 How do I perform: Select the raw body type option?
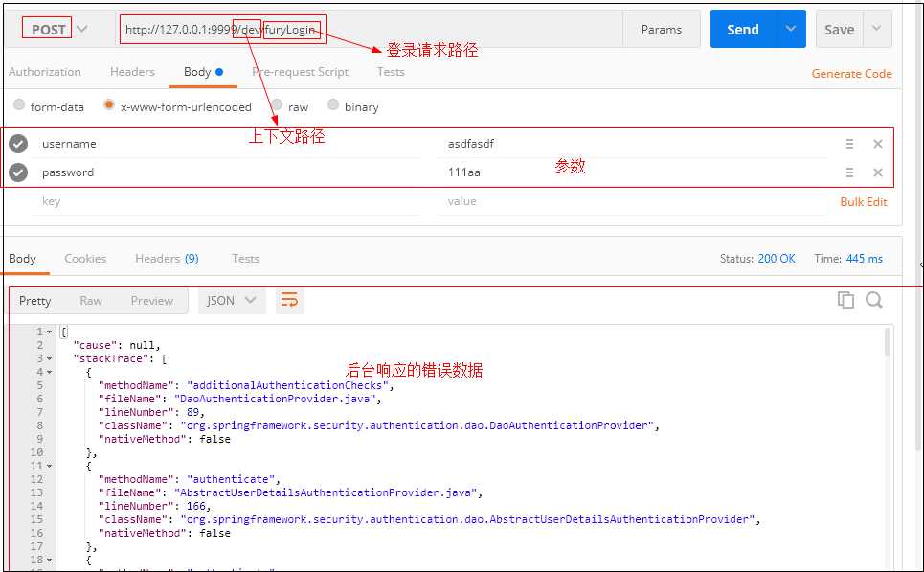coord(278,106)
